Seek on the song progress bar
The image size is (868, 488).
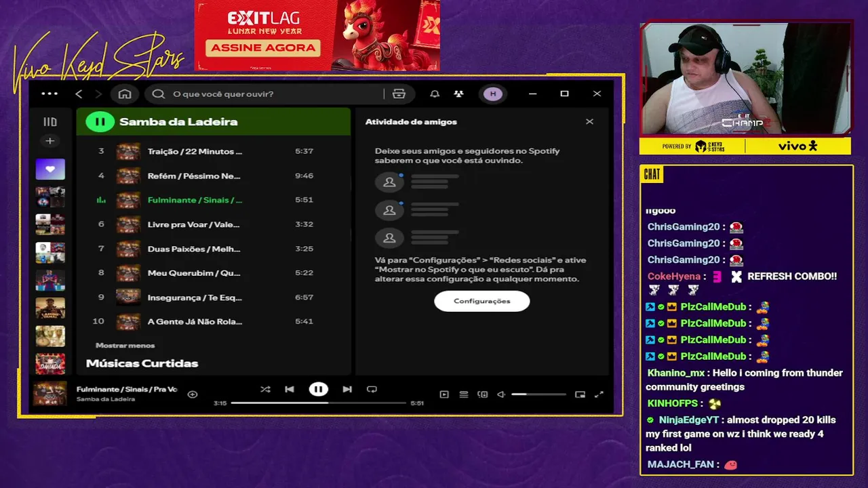click(318, 403)
